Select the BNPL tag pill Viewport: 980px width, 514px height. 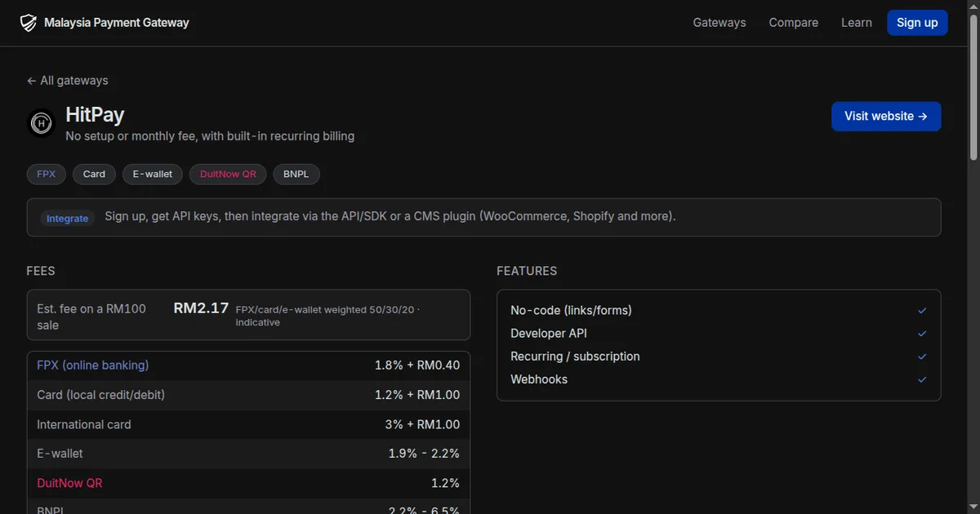(x=296, y=174)
